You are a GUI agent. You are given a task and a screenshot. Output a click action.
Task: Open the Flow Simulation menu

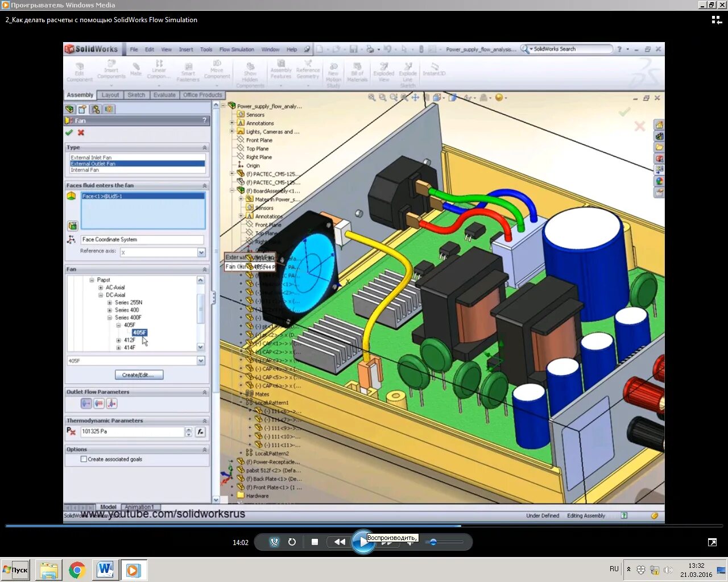click(x=237, y=49)
